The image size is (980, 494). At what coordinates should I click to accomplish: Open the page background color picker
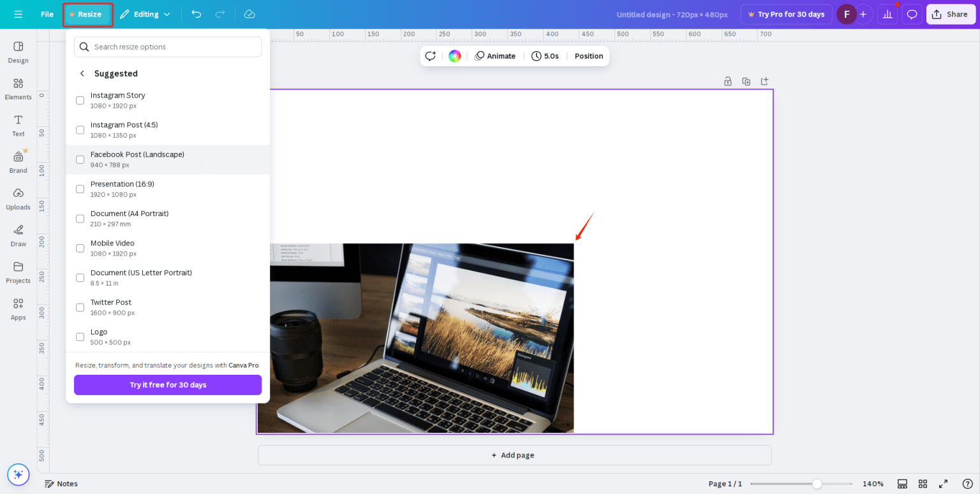pos(454,56)
